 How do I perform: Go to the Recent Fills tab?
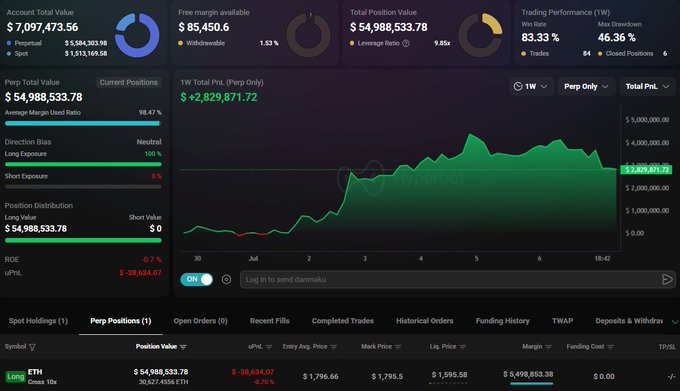pos(269,321)
